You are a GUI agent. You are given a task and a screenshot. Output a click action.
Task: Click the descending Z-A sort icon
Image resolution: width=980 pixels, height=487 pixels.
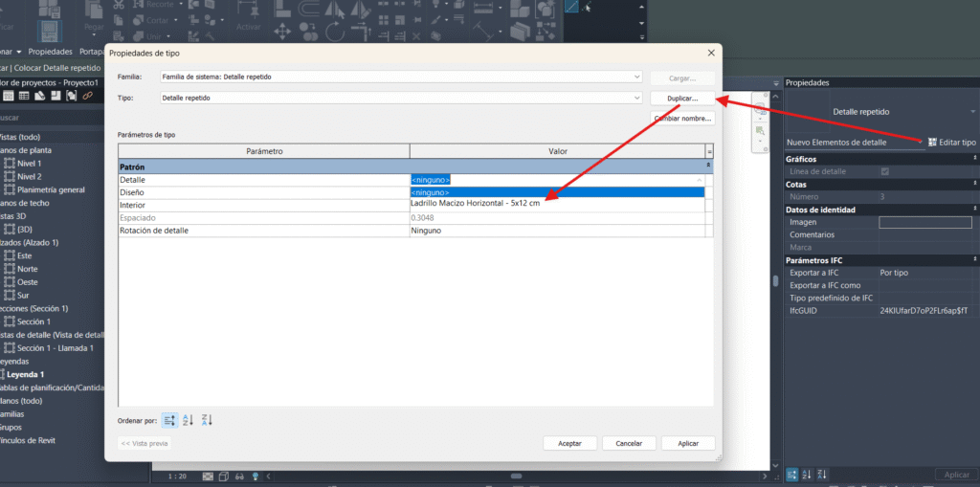pyautogui.click(x=207, y=420)
